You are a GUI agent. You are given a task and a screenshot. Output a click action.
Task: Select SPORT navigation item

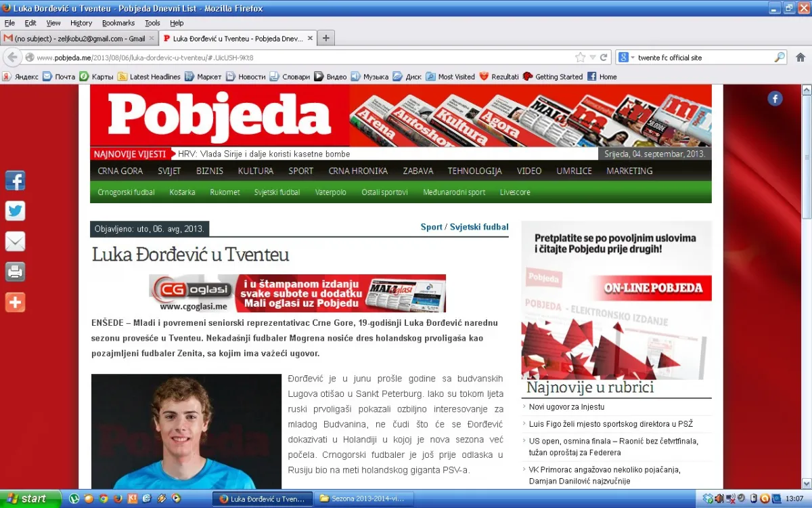[301, 171]
